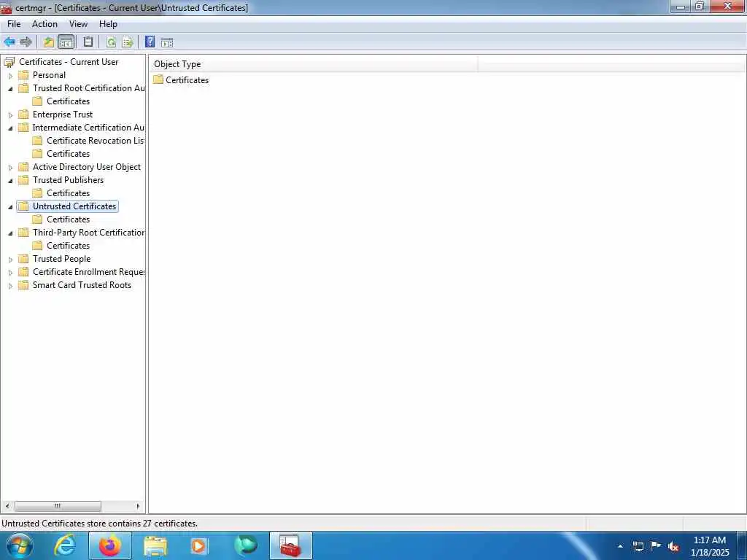This screenshot has height=560, width=747.
Task: Select Certificate Revocation List folder
Action: 96,141
